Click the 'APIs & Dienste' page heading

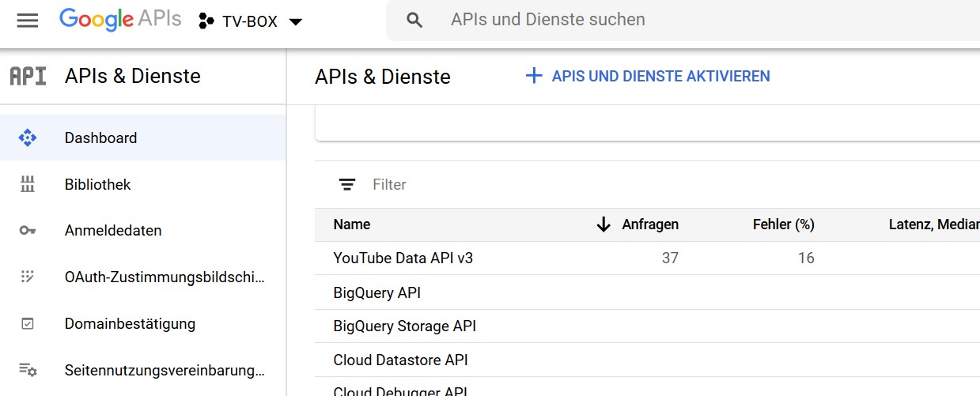(x=383, y=77)
